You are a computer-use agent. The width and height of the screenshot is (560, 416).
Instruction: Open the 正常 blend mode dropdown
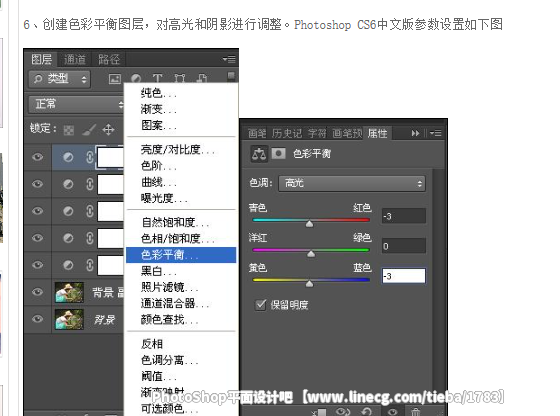76,104
